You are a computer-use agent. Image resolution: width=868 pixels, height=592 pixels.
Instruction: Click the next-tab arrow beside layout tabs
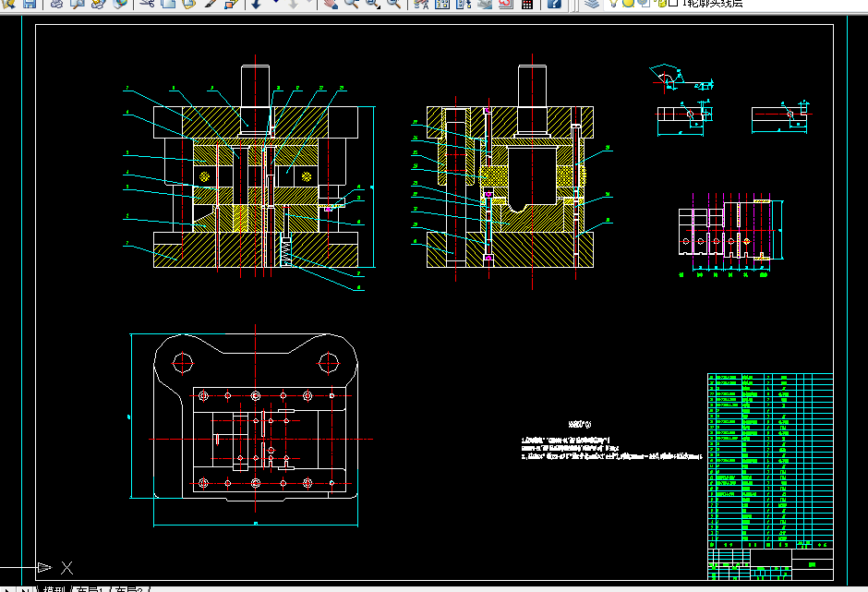(x=9, y=589)
